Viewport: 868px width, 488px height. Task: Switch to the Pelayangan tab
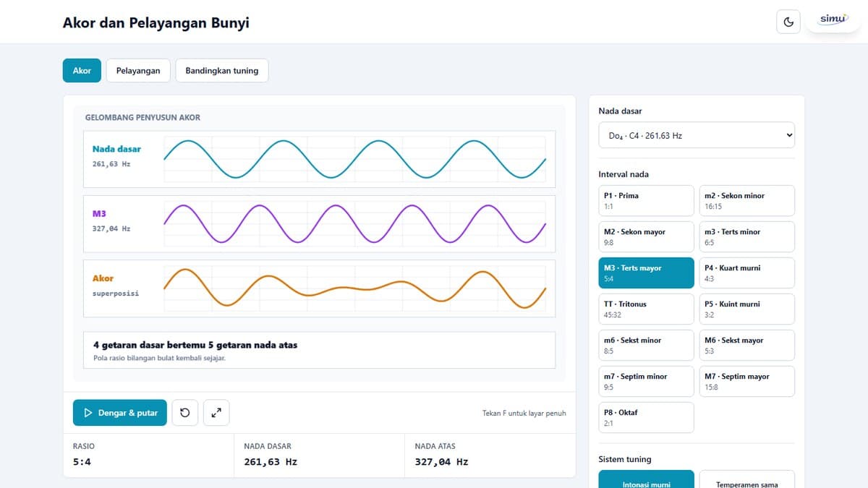[138, 71]
